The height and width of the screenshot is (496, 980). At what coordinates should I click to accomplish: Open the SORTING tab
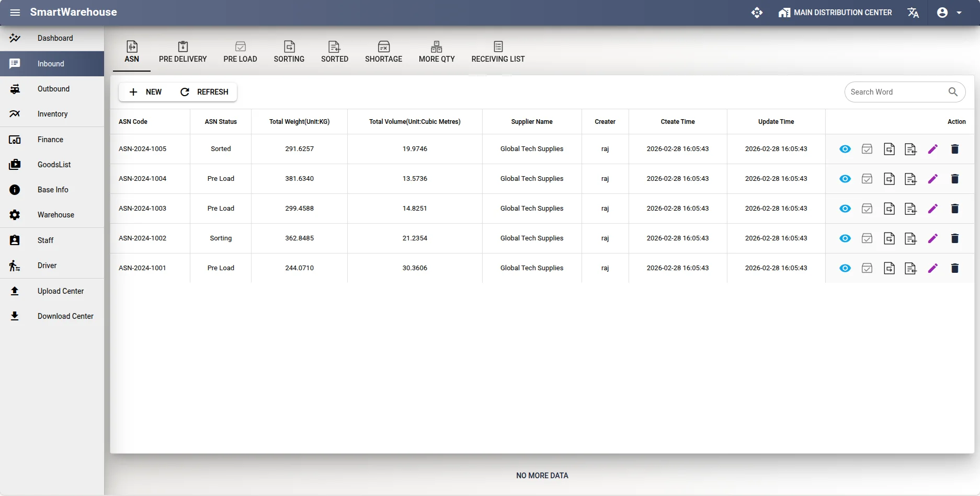[289, 52]
